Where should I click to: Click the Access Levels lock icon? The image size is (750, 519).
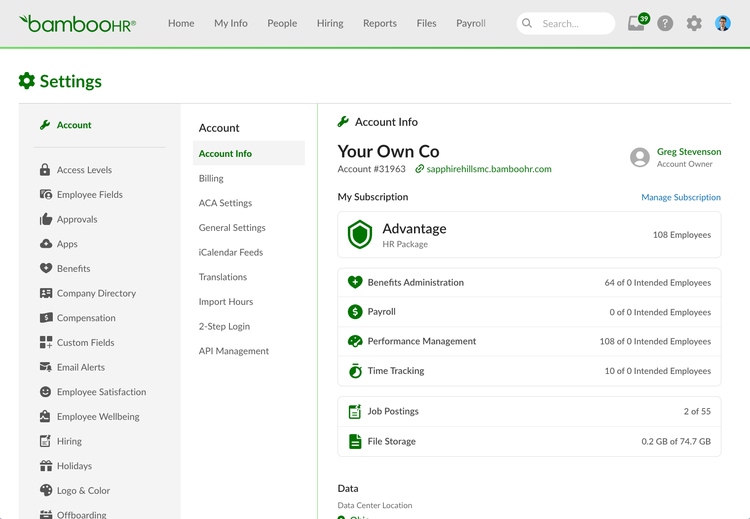[45, 169]
